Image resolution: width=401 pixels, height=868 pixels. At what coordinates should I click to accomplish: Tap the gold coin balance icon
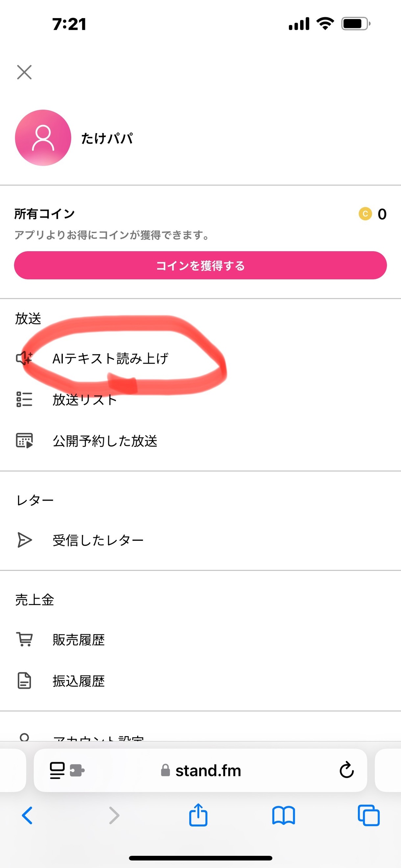click(x=365, y=214)
